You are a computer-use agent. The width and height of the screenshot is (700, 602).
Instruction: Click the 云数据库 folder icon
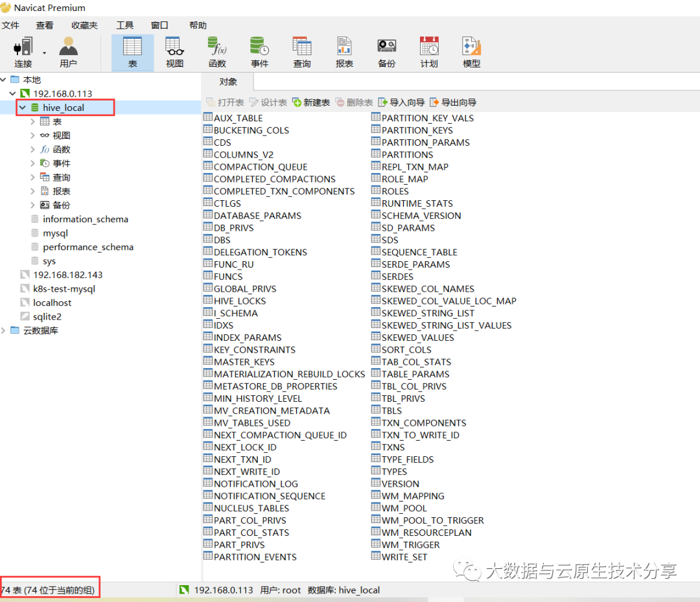(15, 330)
